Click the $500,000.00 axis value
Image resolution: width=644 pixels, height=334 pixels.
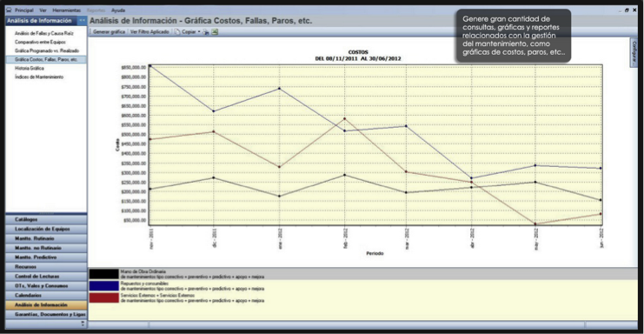coord(134,134)
